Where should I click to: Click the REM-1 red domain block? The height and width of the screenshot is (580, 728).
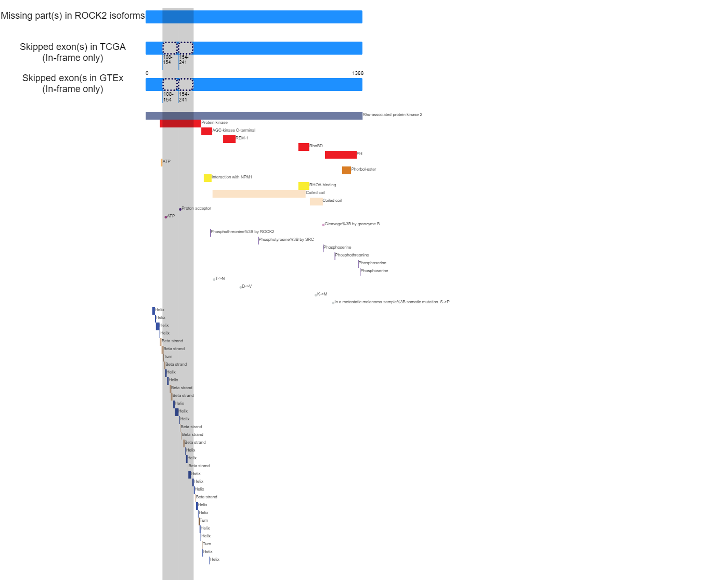pos(229,139)
